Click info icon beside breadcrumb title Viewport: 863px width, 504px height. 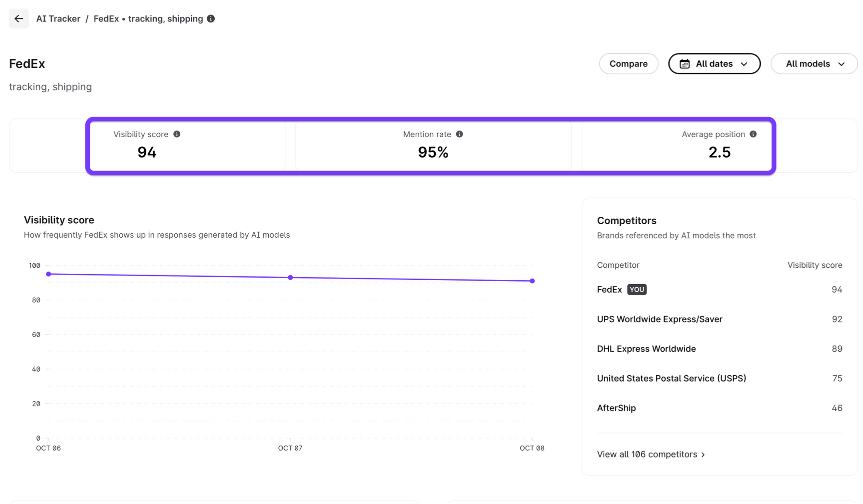pyautogui.click(x=211, y=19)
